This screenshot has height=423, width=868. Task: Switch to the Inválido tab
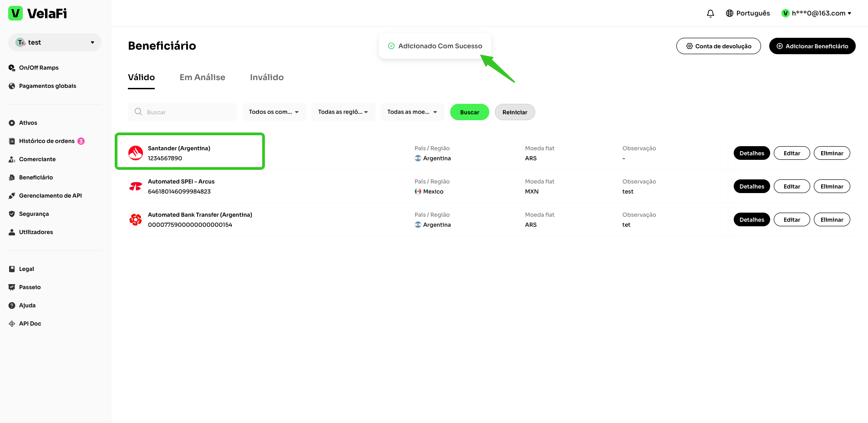[267, 77]
